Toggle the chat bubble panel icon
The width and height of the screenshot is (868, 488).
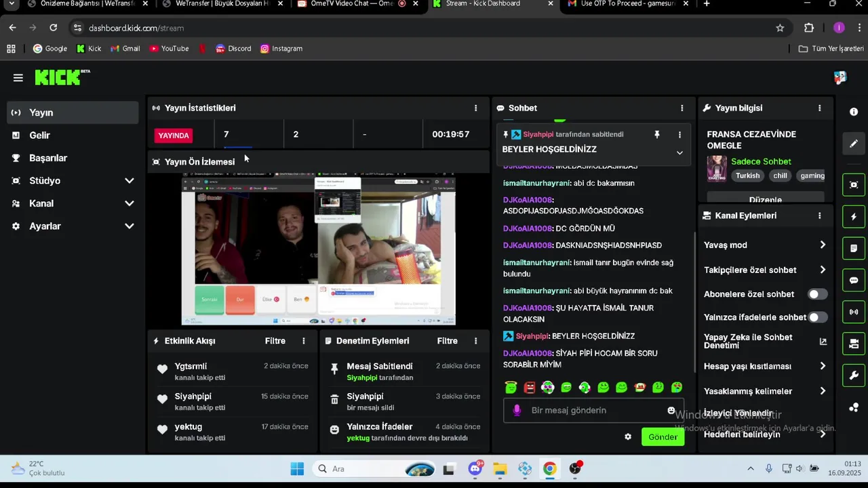[x=854, y=281]
